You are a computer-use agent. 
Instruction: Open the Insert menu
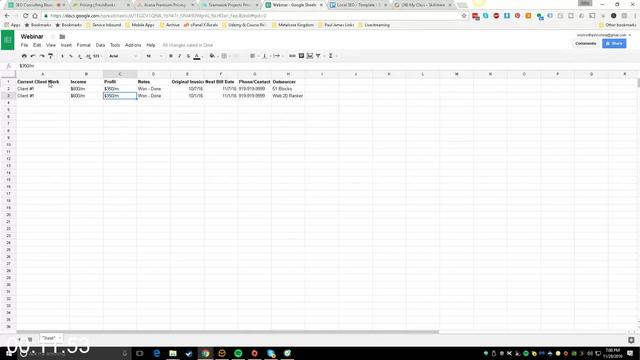click(66, 45)
